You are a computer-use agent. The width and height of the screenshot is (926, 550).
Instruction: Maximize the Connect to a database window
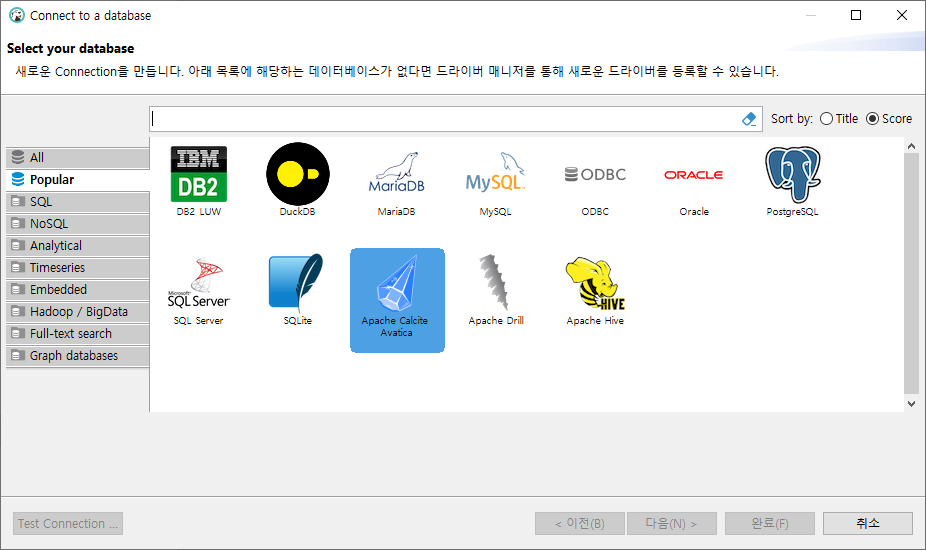tap(856, 15)
